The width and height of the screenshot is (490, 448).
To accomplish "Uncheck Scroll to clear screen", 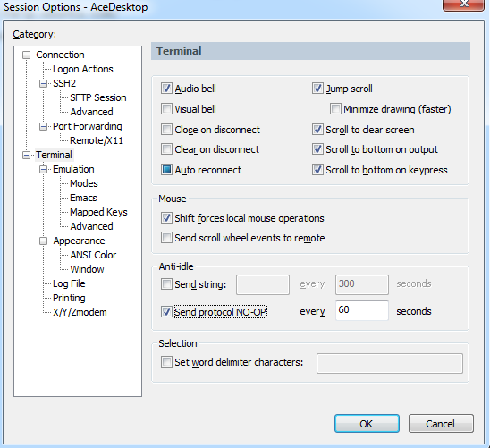I will pyautogui.click(x=317, y=130).
